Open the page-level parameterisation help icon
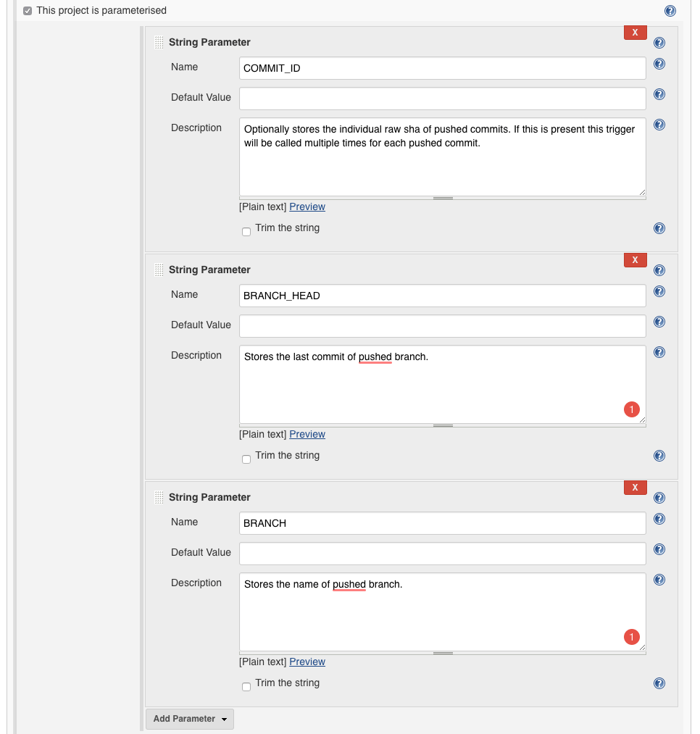The image size is (700, 734). click(x=670, y=10)
